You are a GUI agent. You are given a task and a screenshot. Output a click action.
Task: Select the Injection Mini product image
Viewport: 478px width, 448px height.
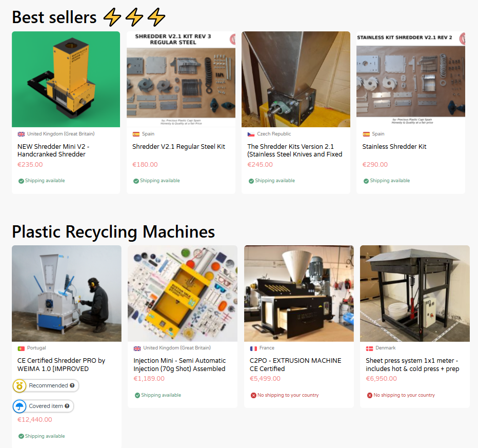coord(183,294)
